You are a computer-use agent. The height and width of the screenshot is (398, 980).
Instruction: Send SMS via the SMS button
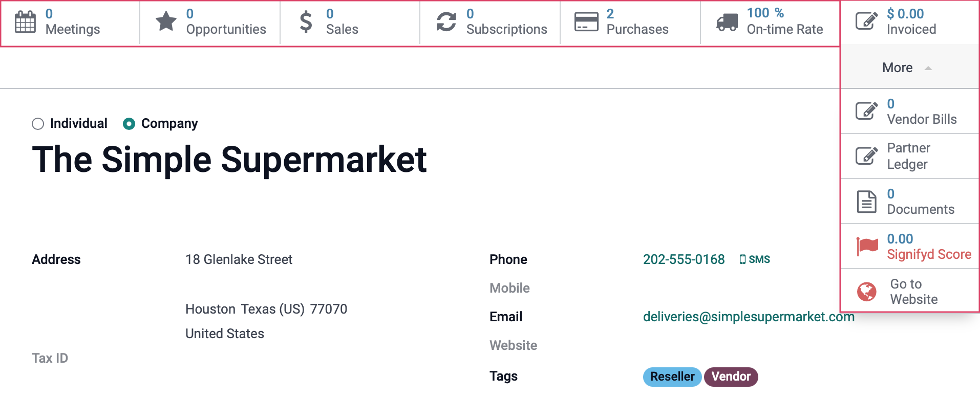(755, 259)
